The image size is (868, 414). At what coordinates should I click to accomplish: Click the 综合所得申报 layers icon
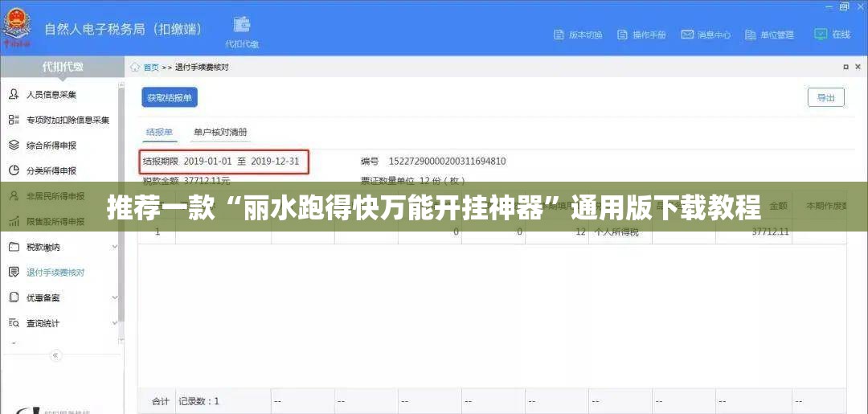[14, 146]
